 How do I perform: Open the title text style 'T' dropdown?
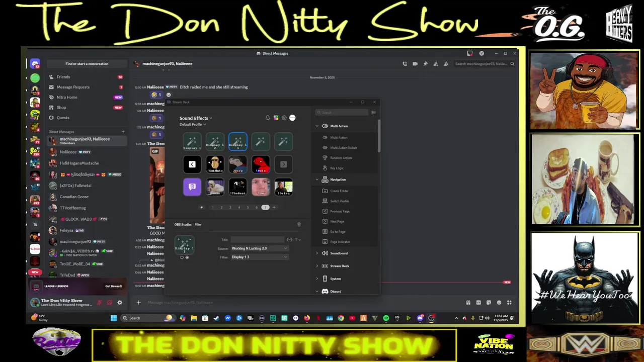[x=298, y=239]
